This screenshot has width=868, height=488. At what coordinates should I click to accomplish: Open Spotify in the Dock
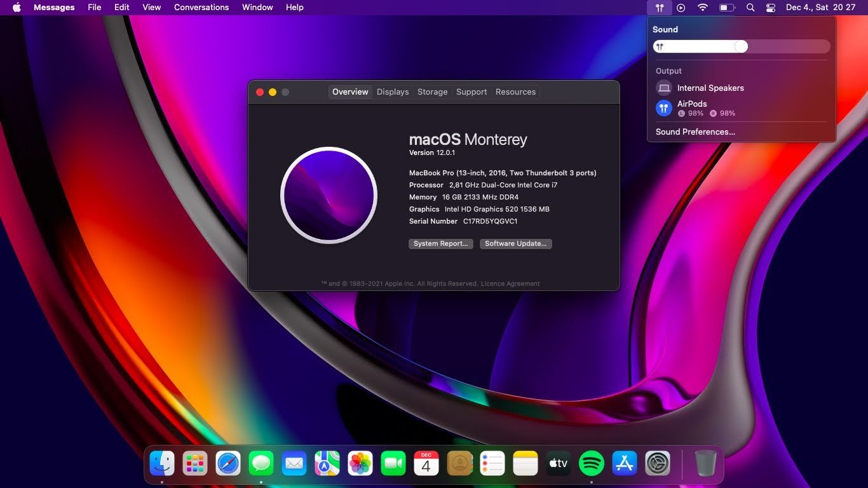(592, 463)
